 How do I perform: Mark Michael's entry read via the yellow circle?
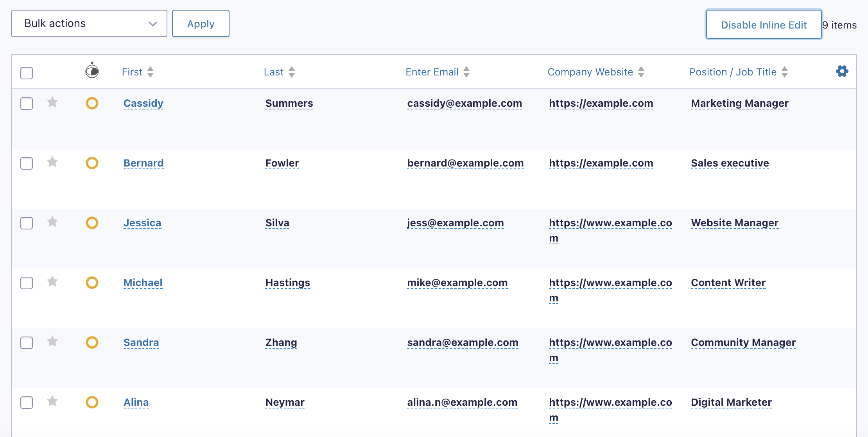click(x=92, y=283)
